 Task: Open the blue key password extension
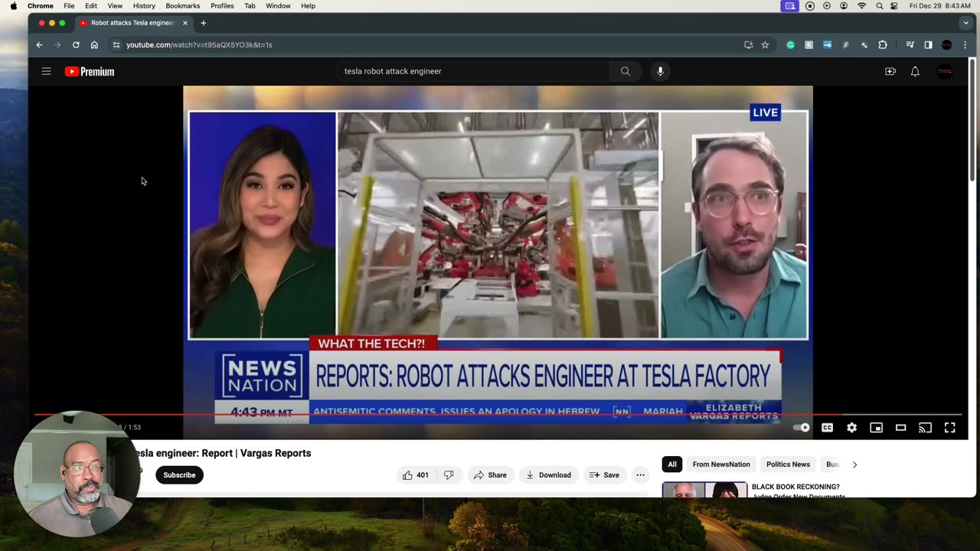pyautogui.click(x=827, y=45)
